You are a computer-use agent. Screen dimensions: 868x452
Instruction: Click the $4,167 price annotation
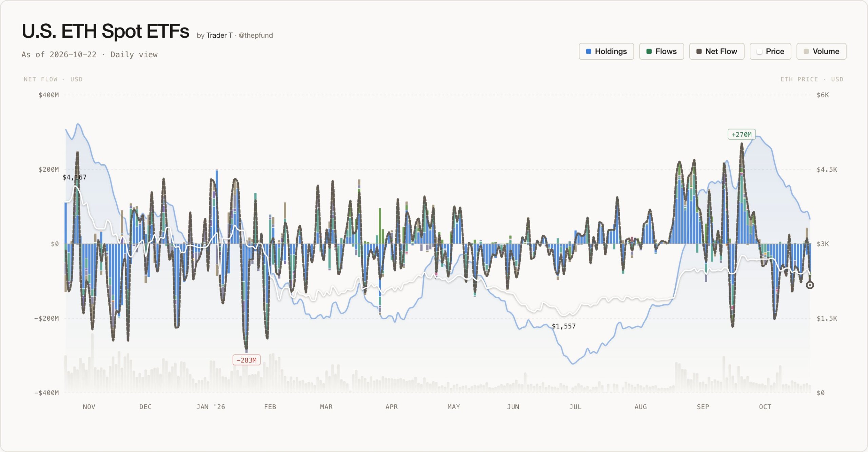pyautogui.click(x=75, y=177)
